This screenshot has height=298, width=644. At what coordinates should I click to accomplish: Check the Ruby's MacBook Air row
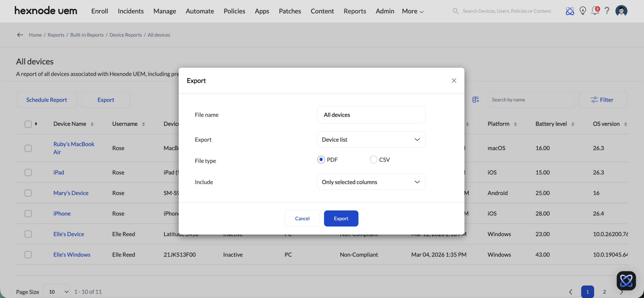[x=28, y=148]
